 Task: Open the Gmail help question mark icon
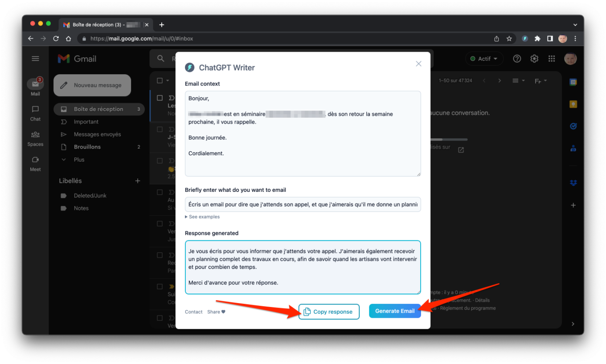pyautogui.click(x=517, y=59)
